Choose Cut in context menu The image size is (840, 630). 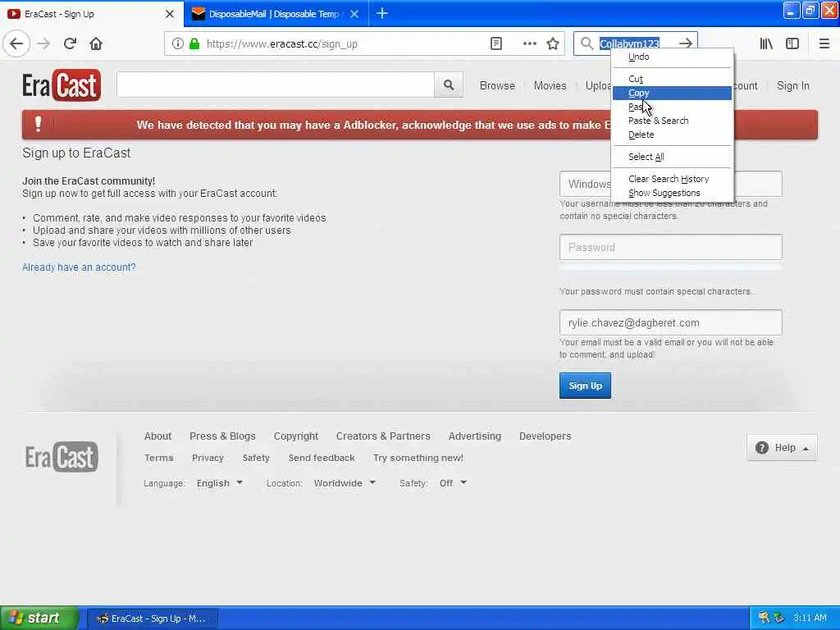[672, 79]
